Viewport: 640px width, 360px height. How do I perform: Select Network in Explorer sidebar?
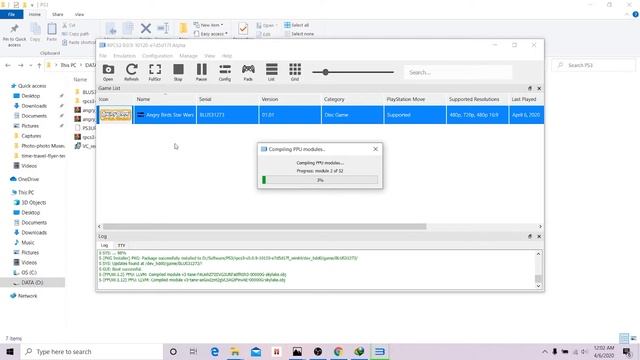click(x=23, y=296)
